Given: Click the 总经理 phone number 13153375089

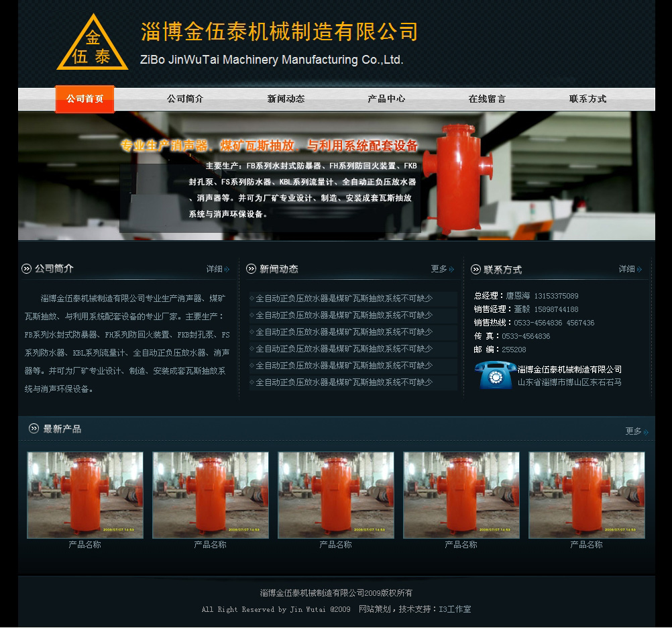Looking at the screenshot, I should click(x=556, y=296).
